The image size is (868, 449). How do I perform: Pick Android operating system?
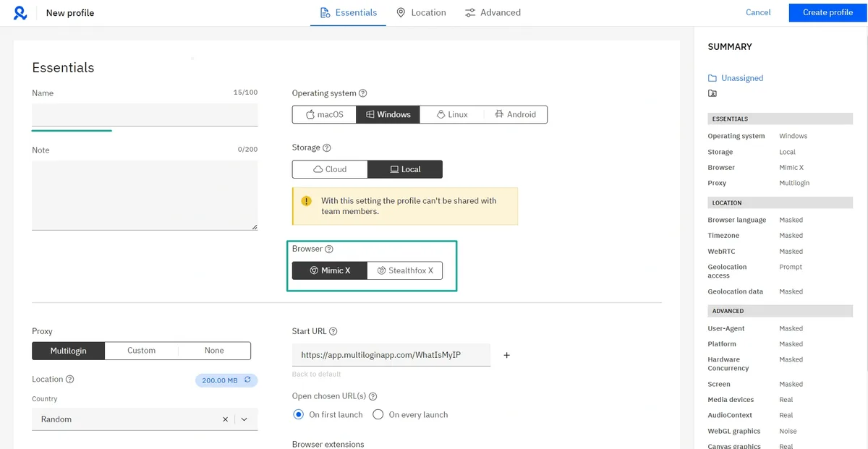(x=515, y=114)
